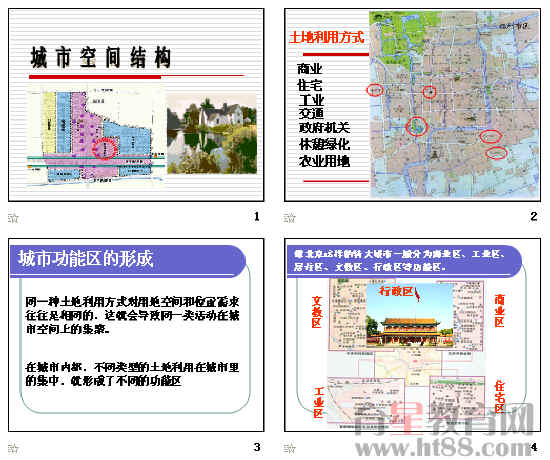Image resolution: width=550 pixels, height=460 pixels.
Task: Click the animation star icon under slide 2
Action: click(289, 218)
